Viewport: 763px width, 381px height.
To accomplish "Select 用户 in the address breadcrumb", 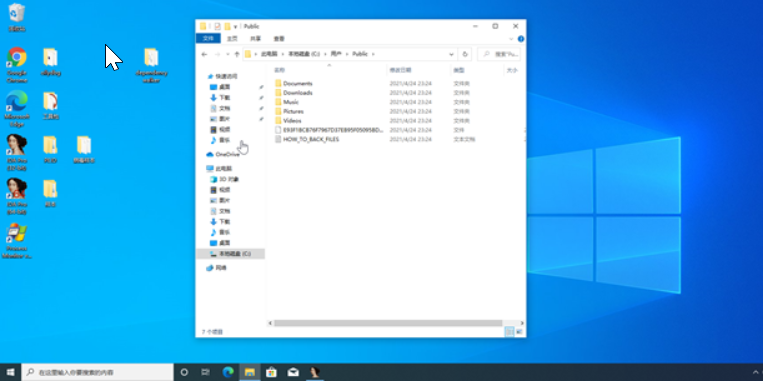I will click(x=336, y=54).
